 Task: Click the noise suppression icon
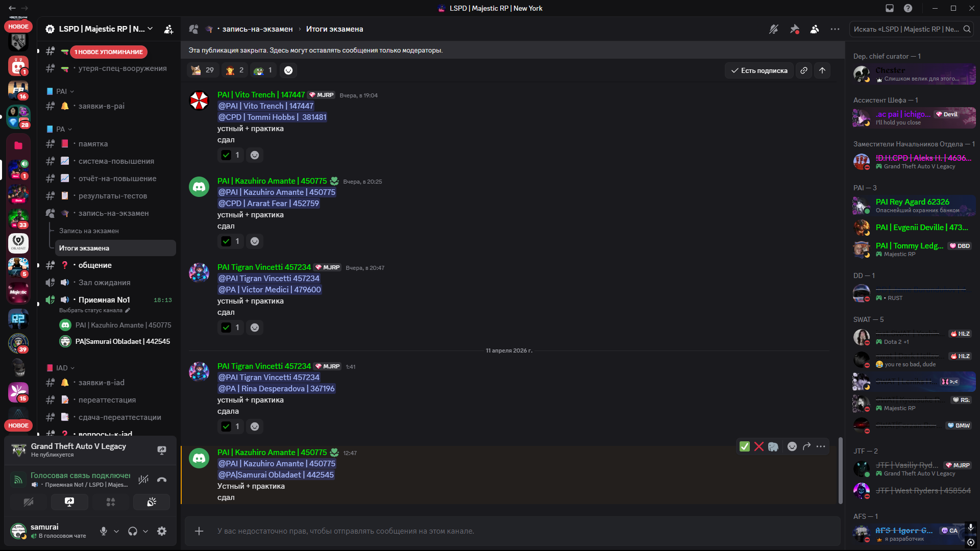click(x=143, y=480)
